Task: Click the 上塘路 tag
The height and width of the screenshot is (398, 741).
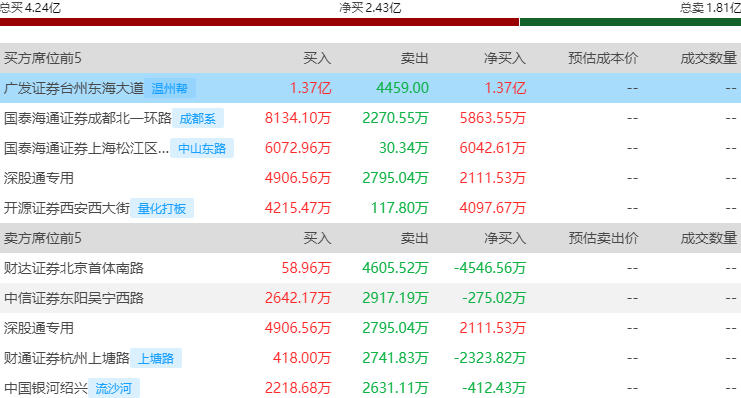Action: click(x=156, y=358)
